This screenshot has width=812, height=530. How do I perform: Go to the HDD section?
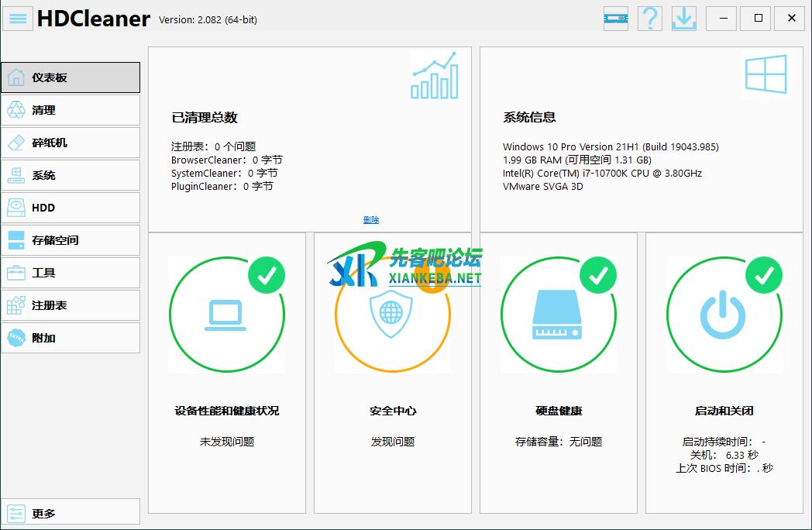(x=71, y=208)
